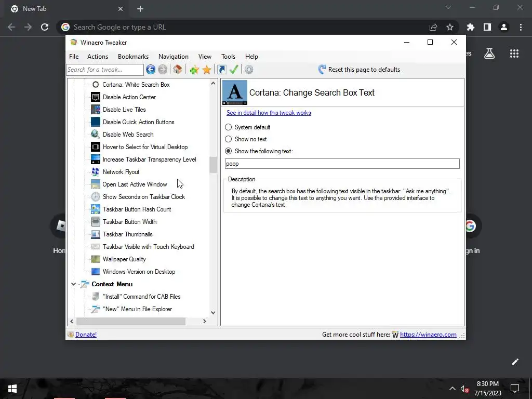Click the Disable Web Search globe icon
Screen dimensions: 532x399
coord(96,135)
